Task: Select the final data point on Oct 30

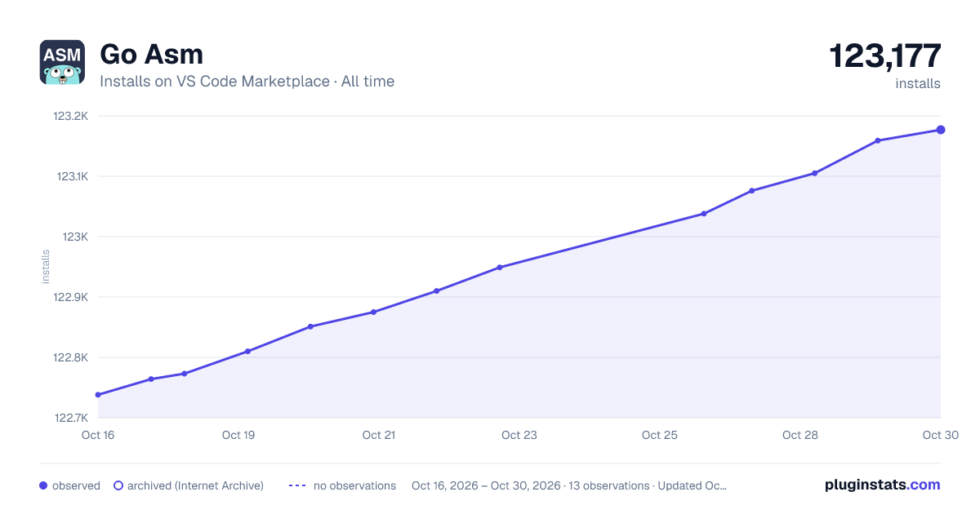Action: pos(941,130)
